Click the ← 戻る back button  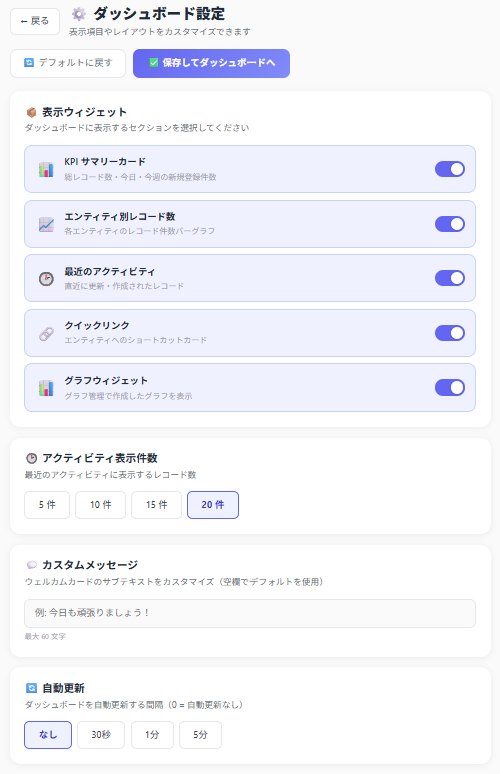point(35,21)
